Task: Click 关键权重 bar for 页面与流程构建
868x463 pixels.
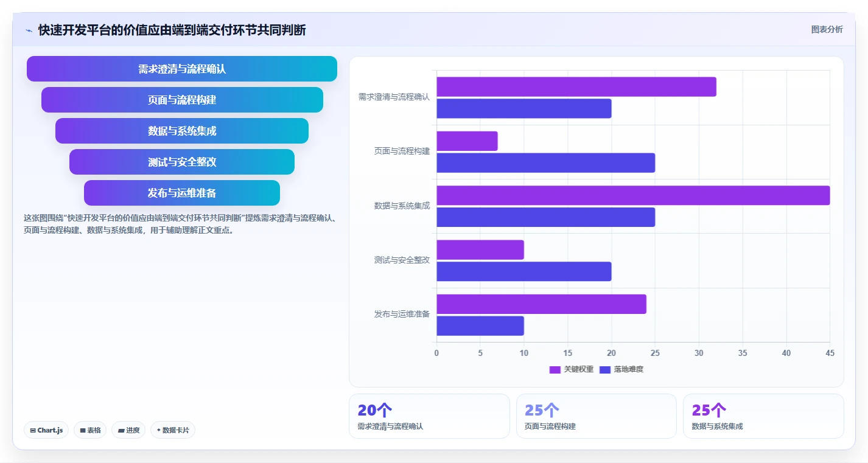Action: click(x=467, y=141)
